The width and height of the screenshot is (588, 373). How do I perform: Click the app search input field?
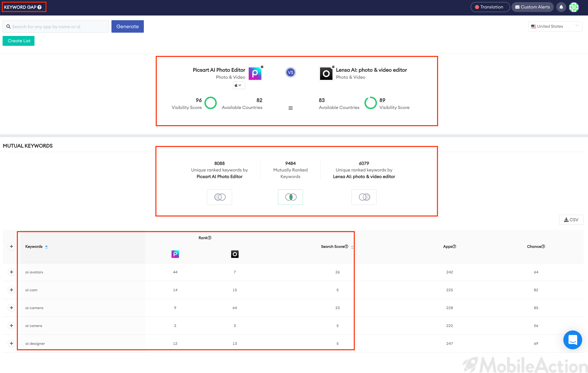point(56,26)
